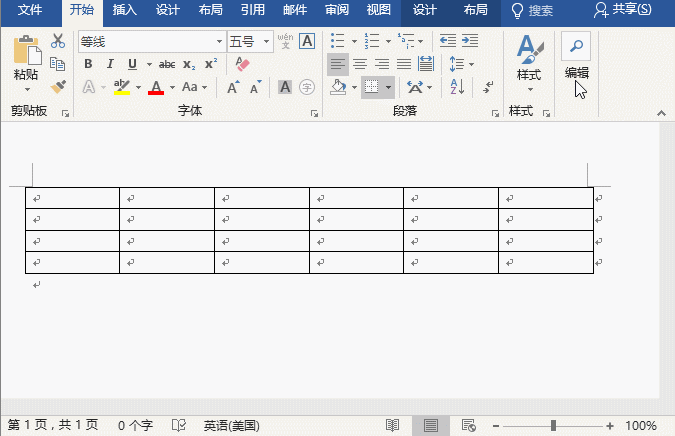The width and height of the screenshot is (675, 436).
Task: Click the Clear Formatting eraser icon
Action: pyautogui.click(x=242, y=64)
